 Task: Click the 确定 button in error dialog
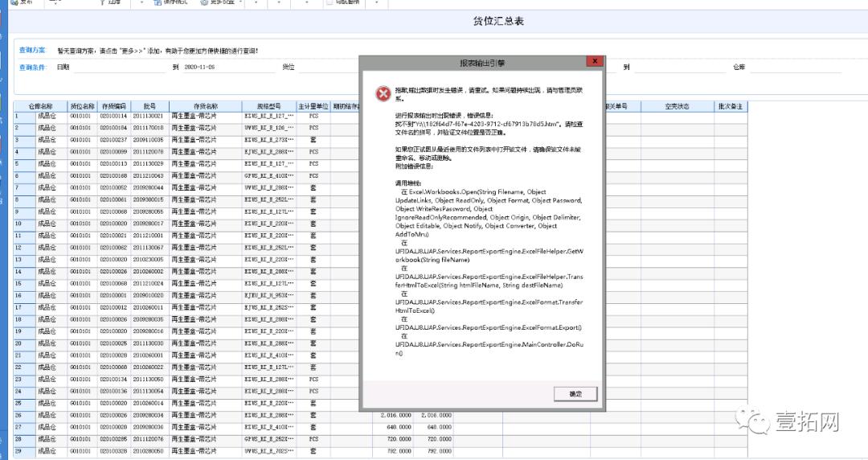[575, 393]
